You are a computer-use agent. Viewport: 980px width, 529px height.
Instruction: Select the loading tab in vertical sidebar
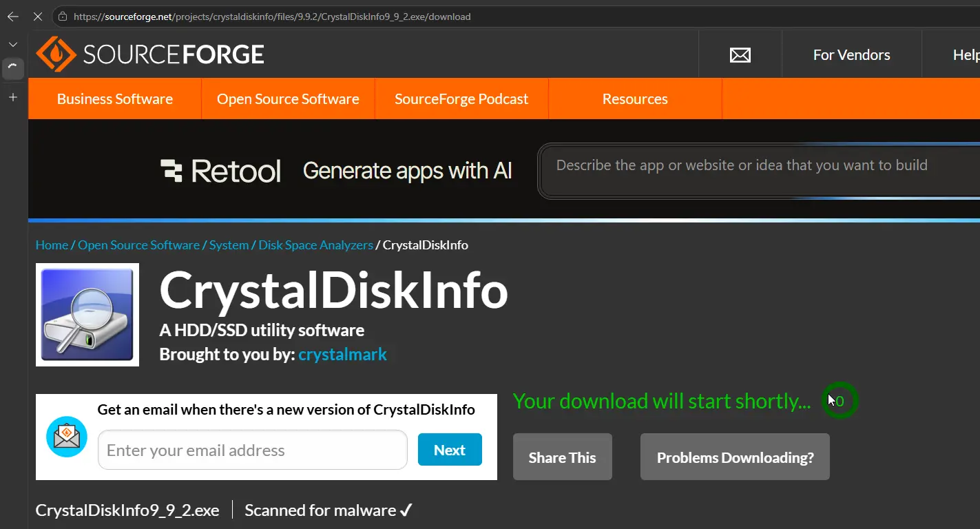click(12, 68)
